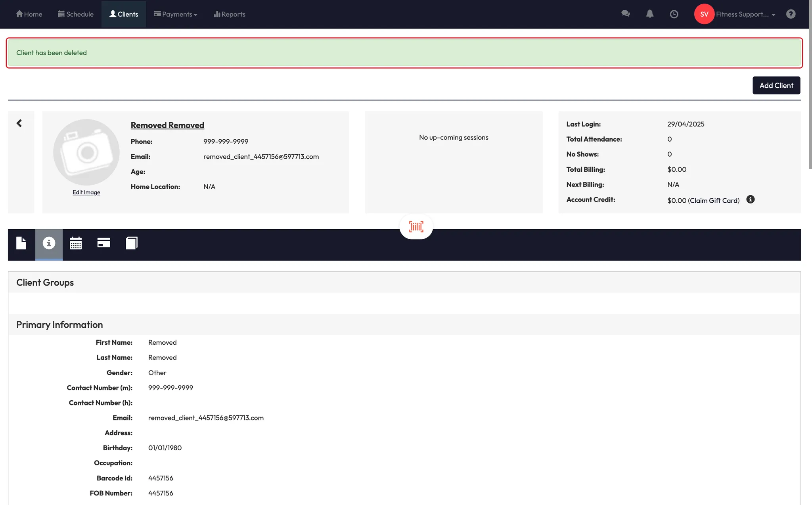The image size is (812, 505).
Task: Go to the Reports menu
Action: click(229, 14)
